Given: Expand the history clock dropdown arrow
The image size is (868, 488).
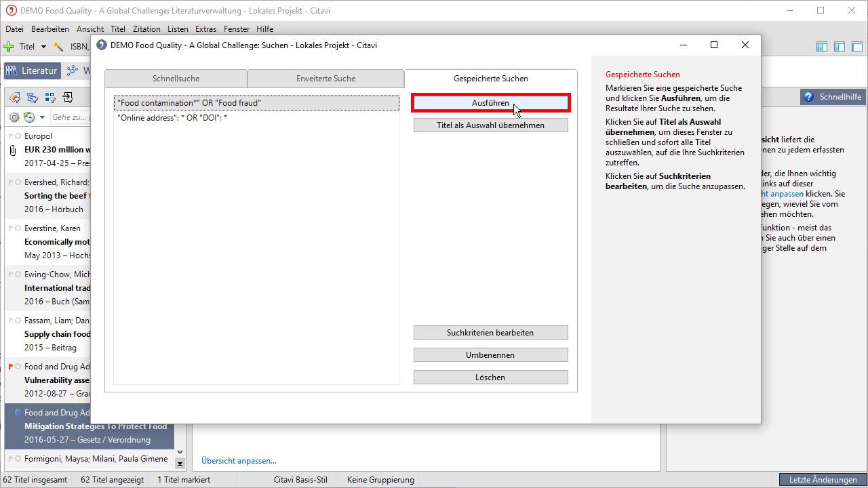Looking at the screenshot, I should click(42, 117).
